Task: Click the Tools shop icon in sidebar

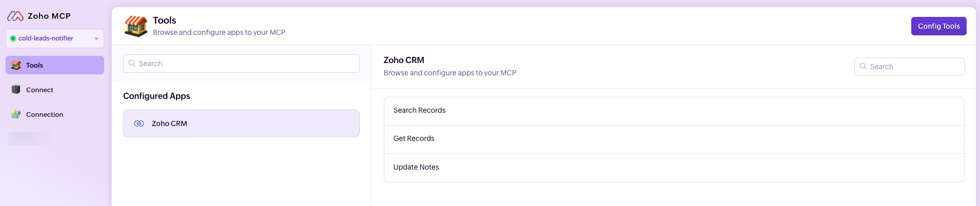Action: [x=16, y=65]
